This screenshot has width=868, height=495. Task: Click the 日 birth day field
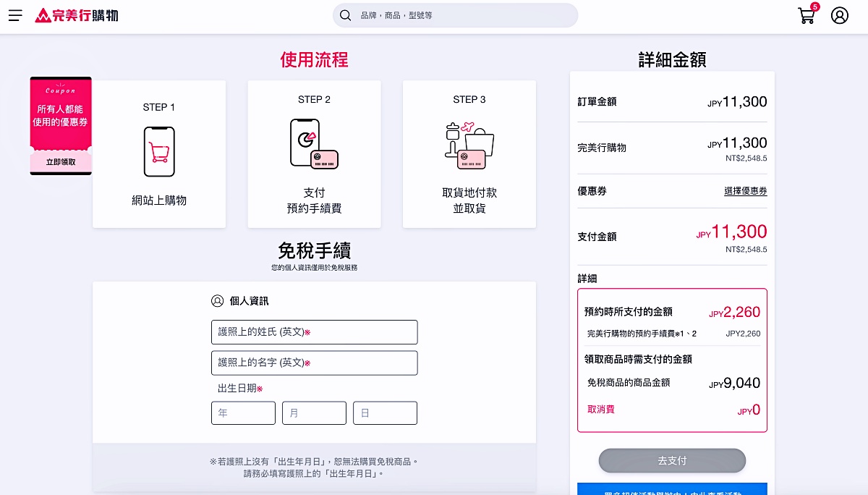click(385, 413)
